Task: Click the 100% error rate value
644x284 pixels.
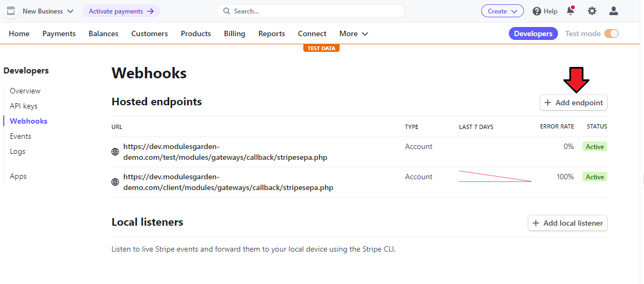Action: coord(565,177)
